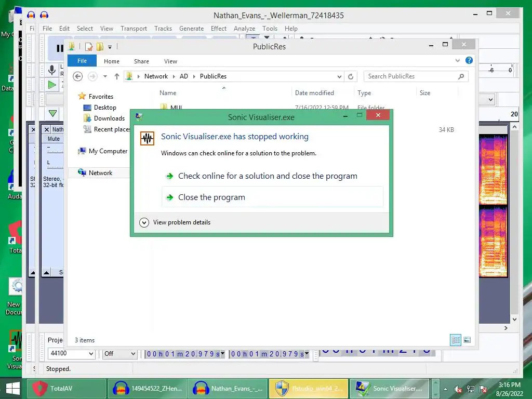Sort files by the Name column header
Image resolution: width=532 pixels, height=399 pixels.
pos(168,92)
